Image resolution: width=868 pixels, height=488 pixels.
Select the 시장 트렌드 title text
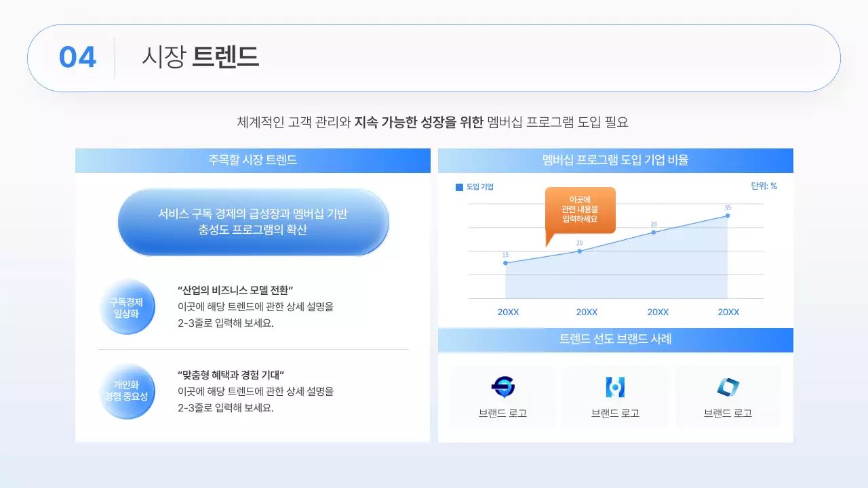201,58
